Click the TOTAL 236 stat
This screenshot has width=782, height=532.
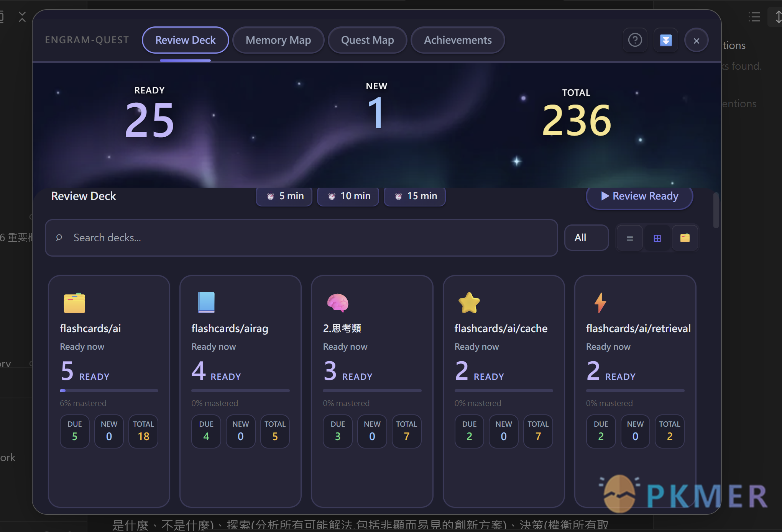point(576,113)
